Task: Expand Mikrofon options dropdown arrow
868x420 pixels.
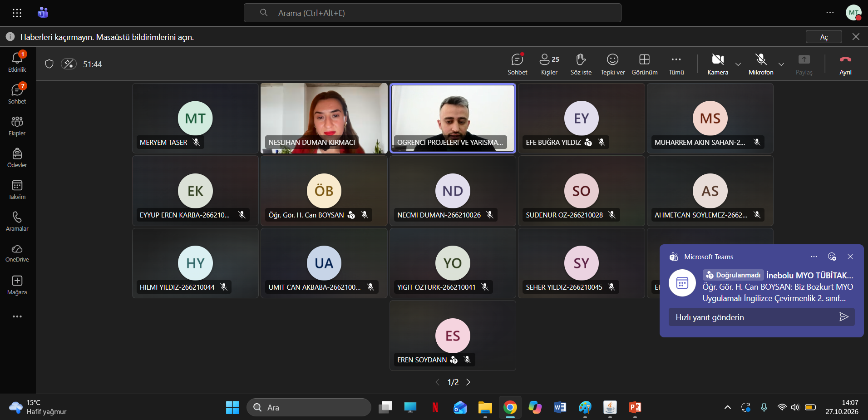Action: click(781, 64)
